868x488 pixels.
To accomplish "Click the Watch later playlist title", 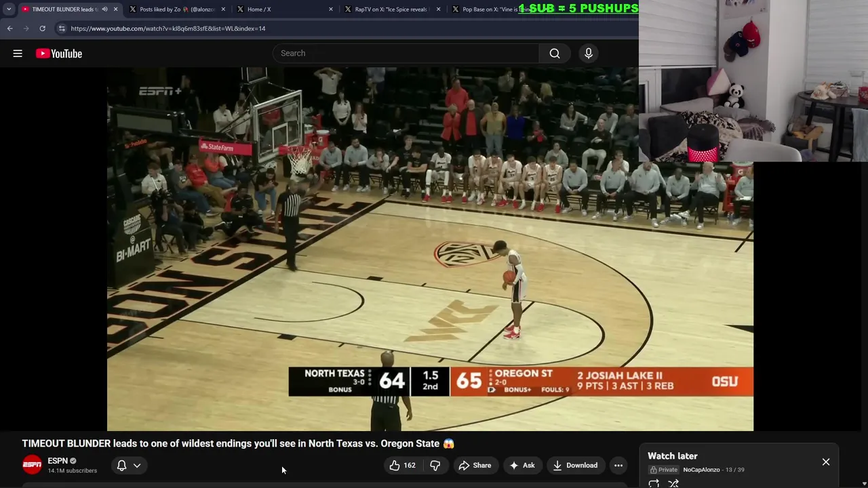I will [x=673, y=456].
